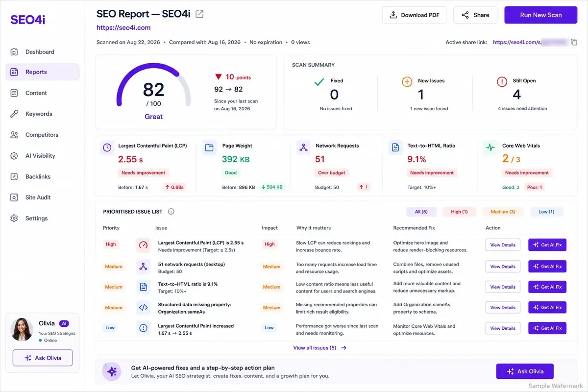The height and width of the screenshot is (392, 588).
Task: Open external link icon beside SEO Report title
Action: click(199, 14)
